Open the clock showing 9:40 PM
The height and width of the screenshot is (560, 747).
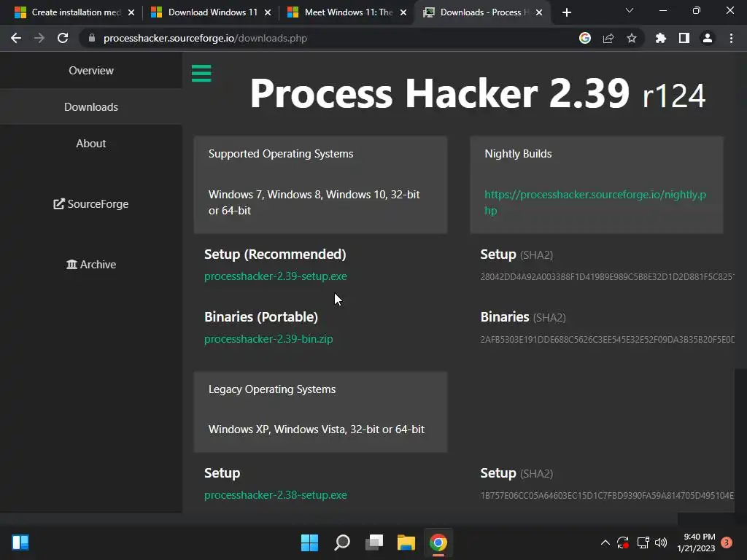click(x=696, y=542)
